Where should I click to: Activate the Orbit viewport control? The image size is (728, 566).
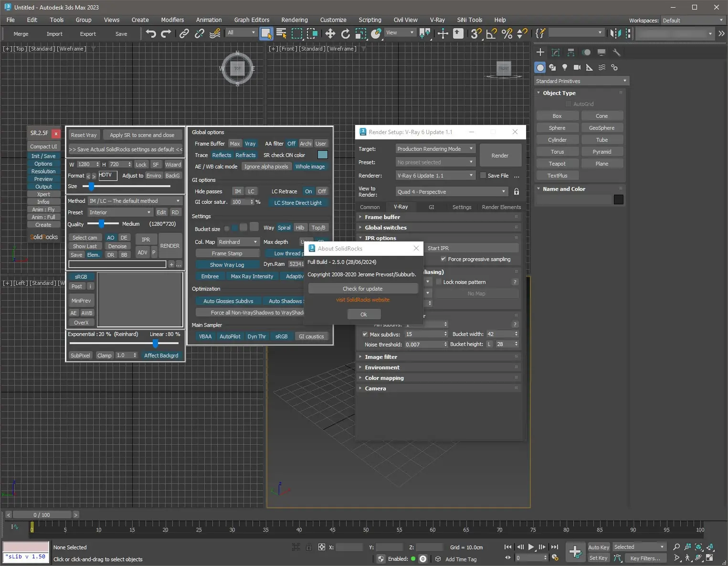(698, 558)
